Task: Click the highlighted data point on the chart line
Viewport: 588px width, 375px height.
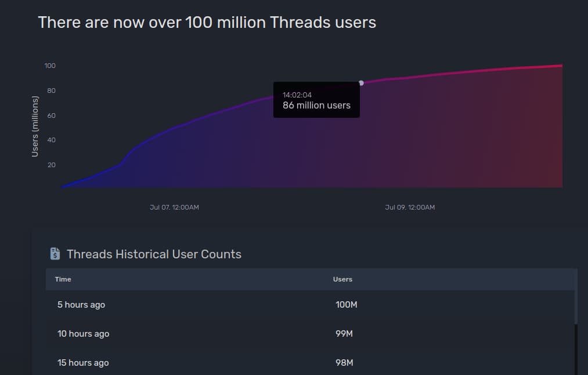Action: 361,83
